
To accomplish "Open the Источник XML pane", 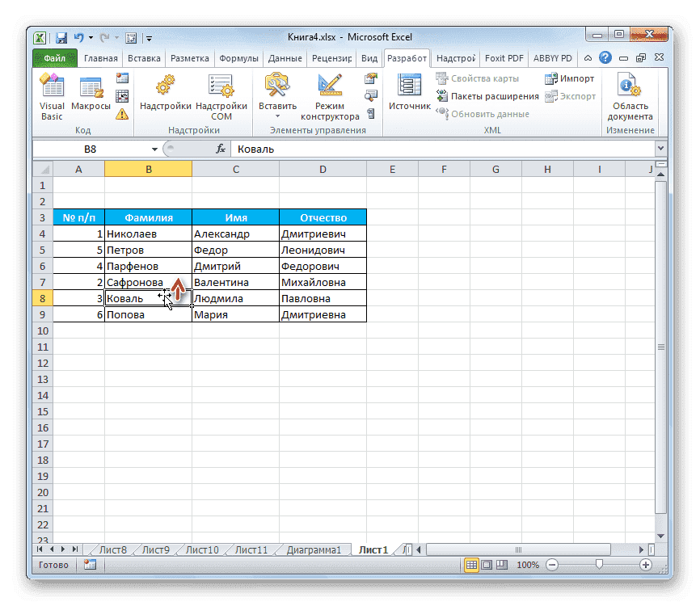I will 408,93.
